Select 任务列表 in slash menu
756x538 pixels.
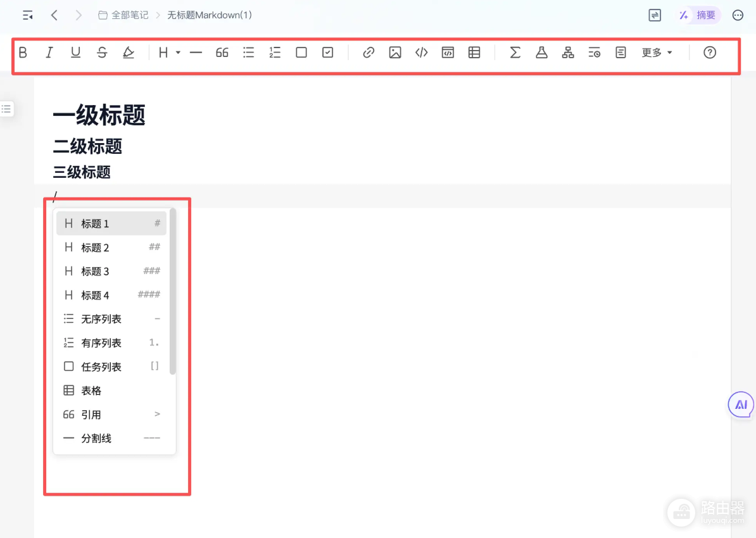[111, 366]
